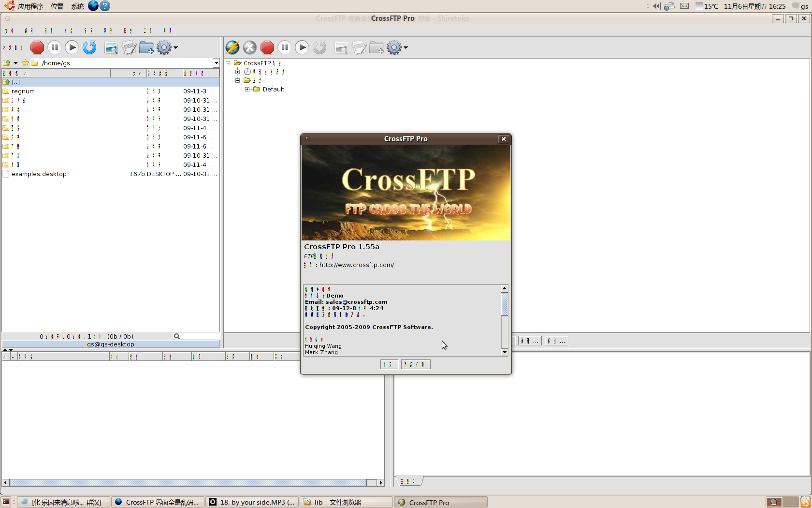Open the 应用程序 menu

point(30,6)
